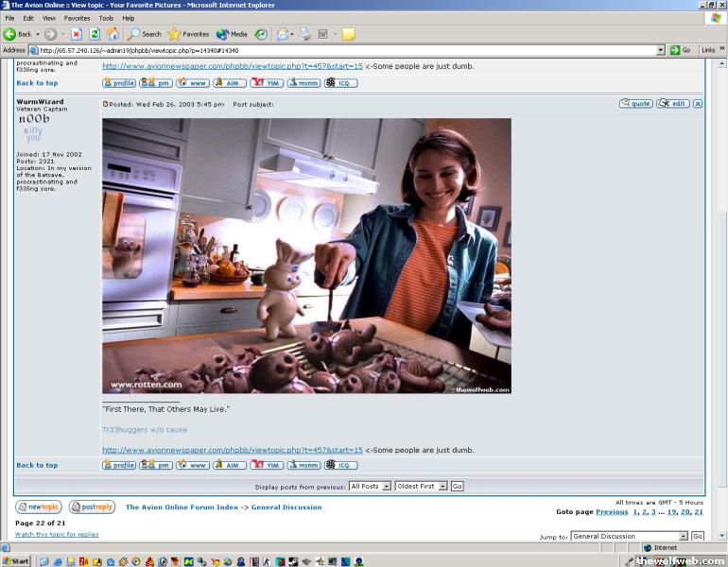This screenshot has height=567, width=728.
Task: Expand the All Posts dropdown
Action: (x=369, y=486)
